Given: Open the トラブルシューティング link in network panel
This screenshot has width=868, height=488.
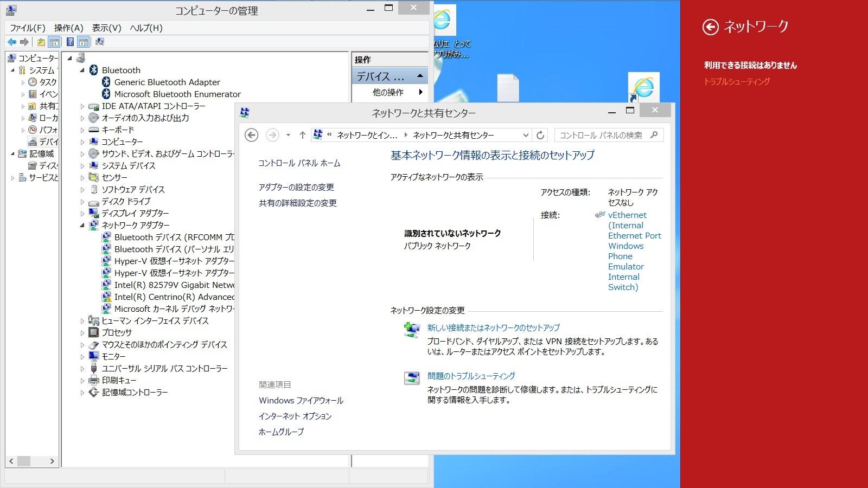Looking at the screenshot, I should coord(737,81).
